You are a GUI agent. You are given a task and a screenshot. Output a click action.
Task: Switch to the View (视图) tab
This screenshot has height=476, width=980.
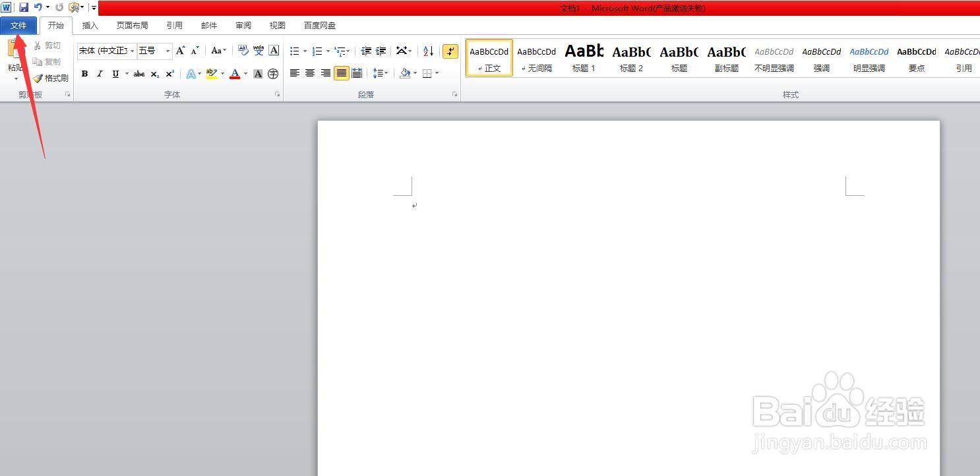point(278,26)
